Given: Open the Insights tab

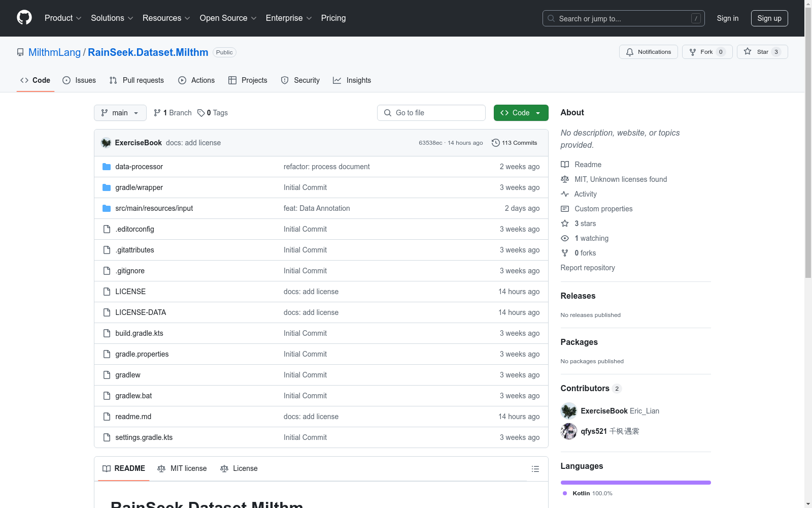Looking at the screenshot, I should [x=352, y=80].
